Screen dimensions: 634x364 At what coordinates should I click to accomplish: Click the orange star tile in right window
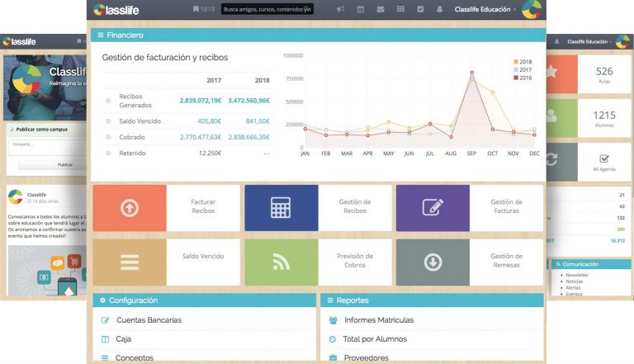pos(562,74)
